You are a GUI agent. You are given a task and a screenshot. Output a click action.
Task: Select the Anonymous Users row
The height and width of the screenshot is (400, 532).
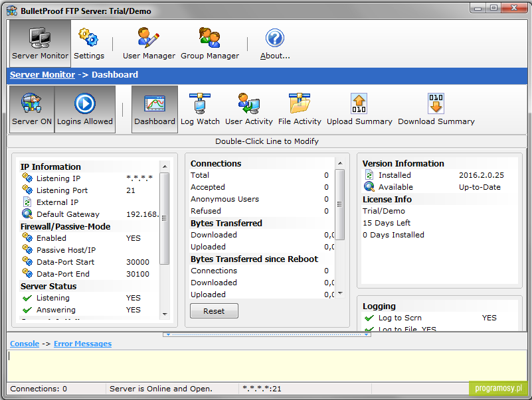coord(262,199)
